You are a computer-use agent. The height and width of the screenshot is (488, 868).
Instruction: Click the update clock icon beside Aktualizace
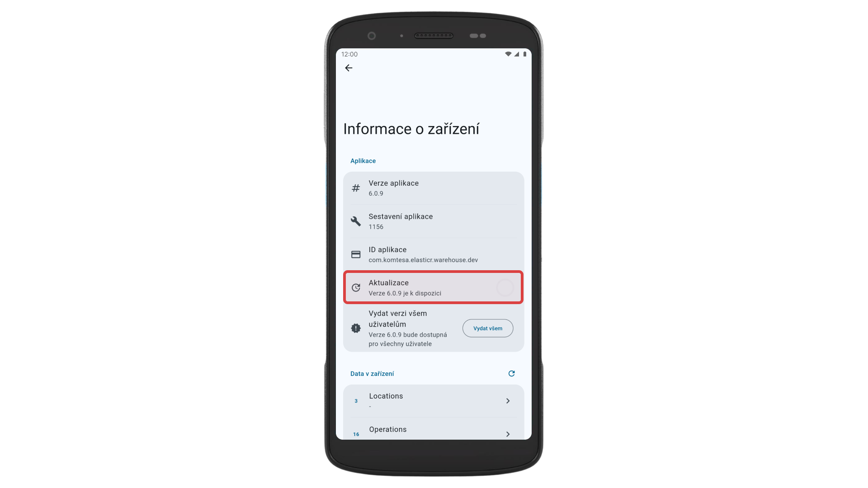point(356,287)
